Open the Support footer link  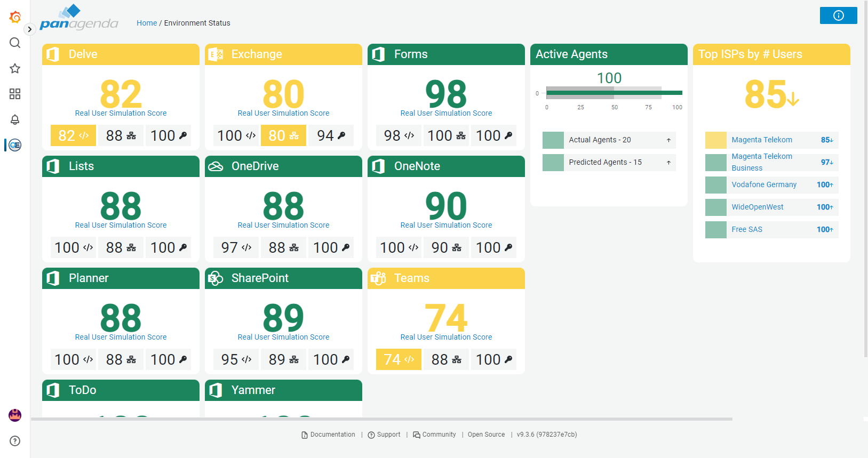click(x=384, y=435)
